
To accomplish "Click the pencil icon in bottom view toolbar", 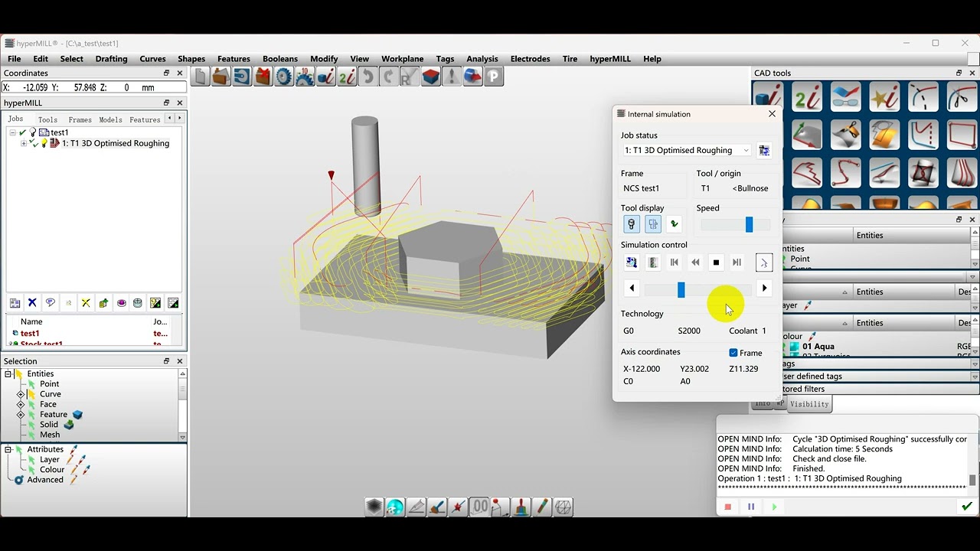I will pyautogui.click(x=542, y=507).
